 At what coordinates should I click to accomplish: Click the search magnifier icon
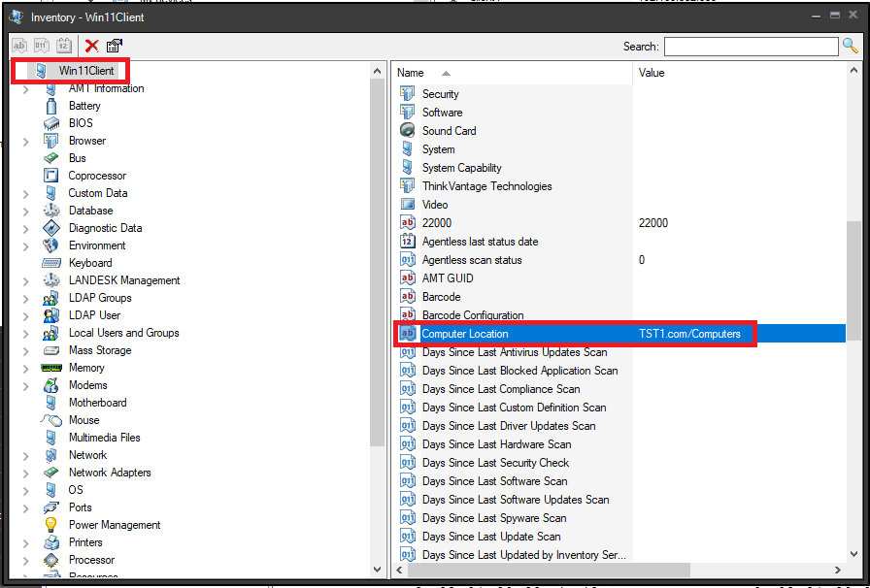(x=851, y=46)
